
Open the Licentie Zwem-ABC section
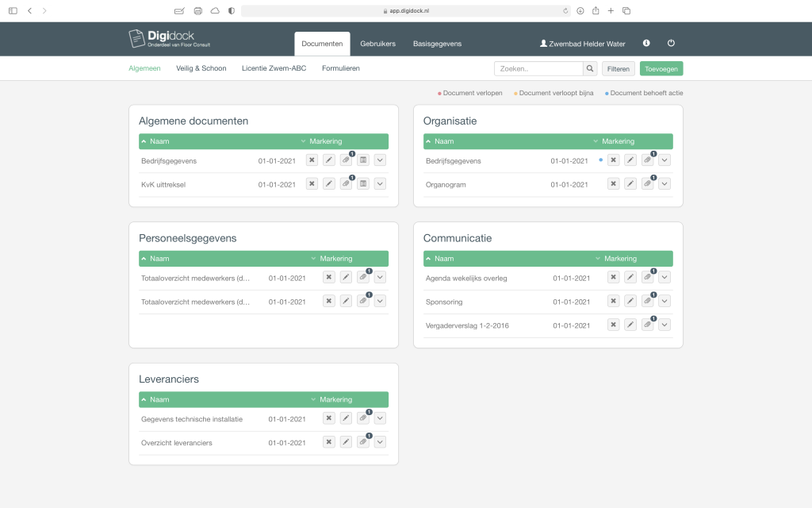point(275,68)
